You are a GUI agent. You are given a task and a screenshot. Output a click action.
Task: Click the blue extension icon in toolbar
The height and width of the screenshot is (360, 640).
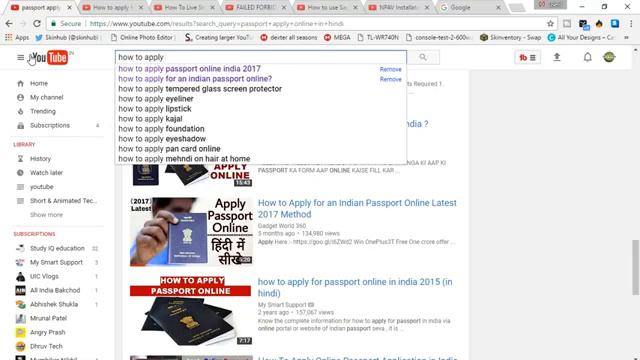(615, 24)
